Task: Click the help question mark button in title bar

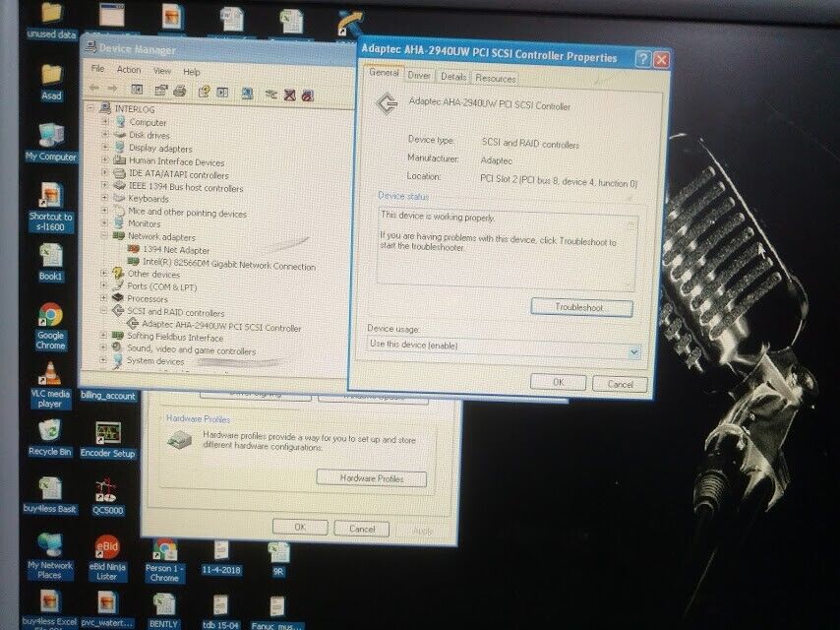Action: pos(644,58)
